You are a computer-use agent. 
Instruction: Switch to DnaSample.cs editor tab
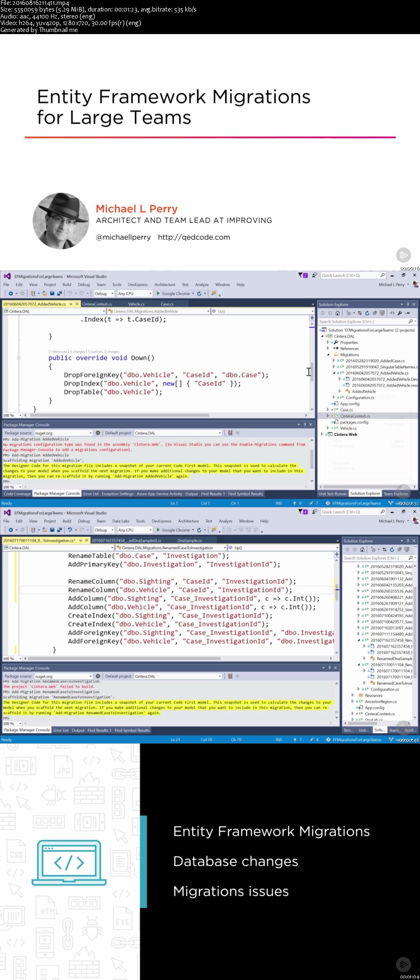pos(189,541)
